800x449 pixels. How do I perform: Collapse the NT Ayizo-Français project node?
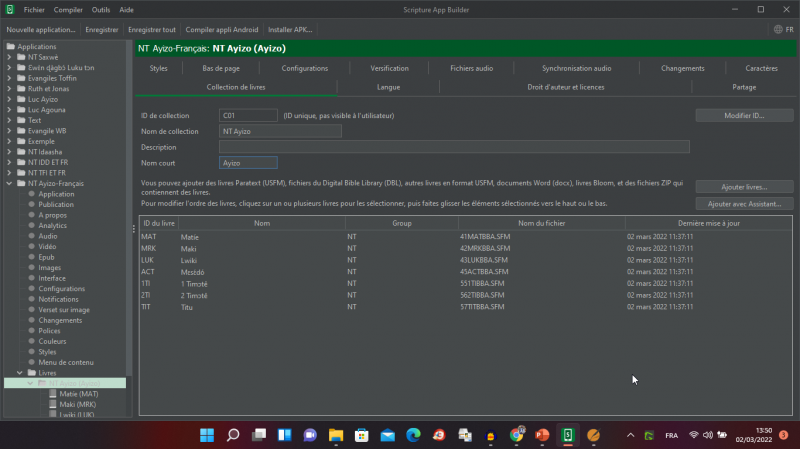(x=9, y=184)
